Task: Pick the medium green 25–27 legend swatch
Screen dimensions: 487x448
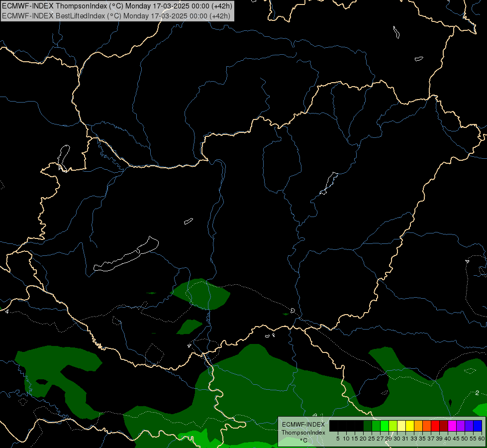Action: 376,426
